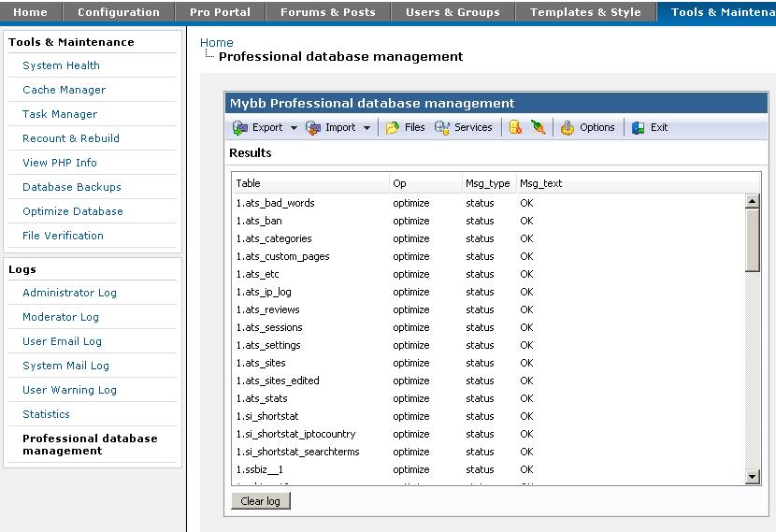Click scrollbar down arrow in results list
The image size is (776, 532).
[753, 477]
